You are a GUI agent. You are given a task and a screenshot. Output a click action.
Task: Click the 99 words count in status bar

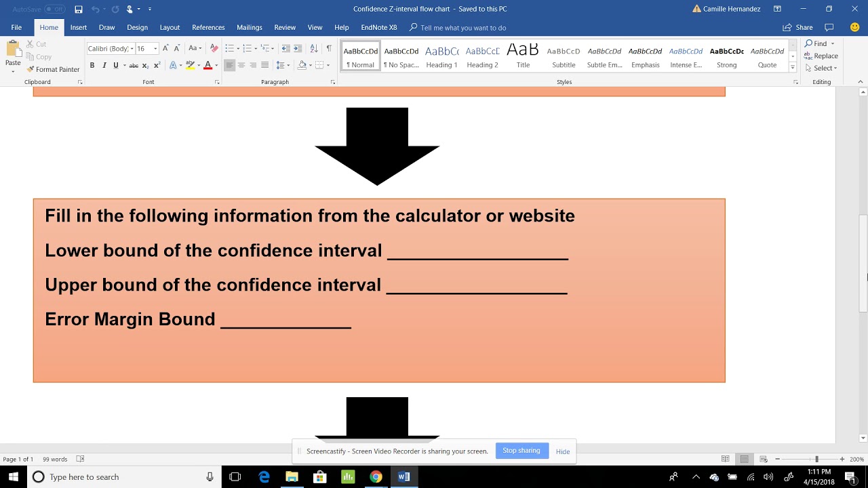(x=55, y=459)
